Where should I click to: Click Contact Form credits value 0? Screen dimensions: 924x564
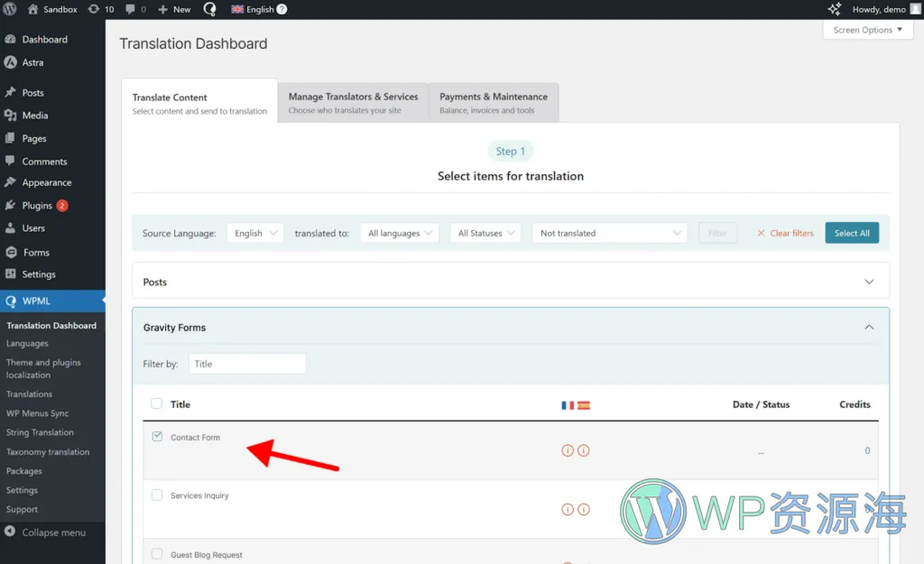pos(867,451)
